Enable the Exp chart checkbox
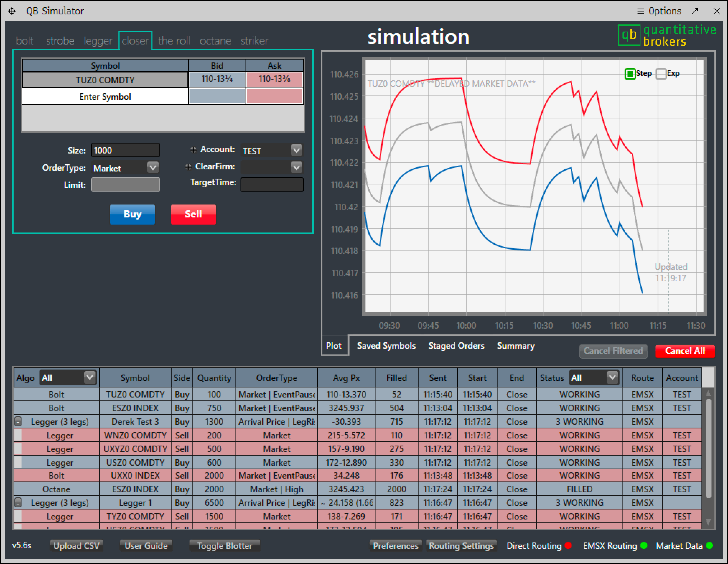 (661, 74)
